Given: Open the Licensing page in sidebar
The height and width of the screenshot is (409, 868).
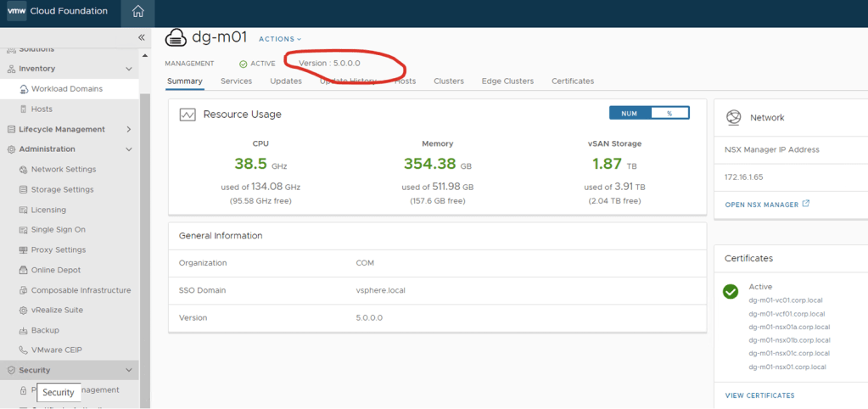Looking at the screenshot, I should pyautogui.click(x=48, y=210).
